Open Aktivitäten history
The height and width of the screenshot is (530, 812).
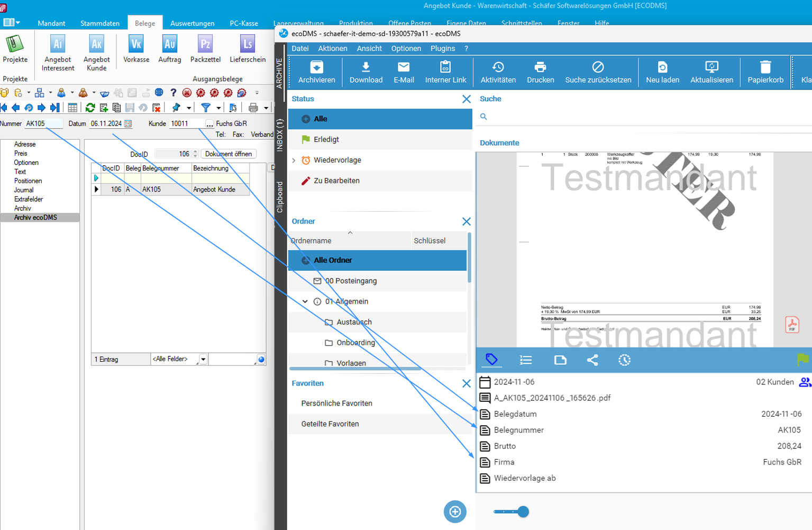(498, 72)
